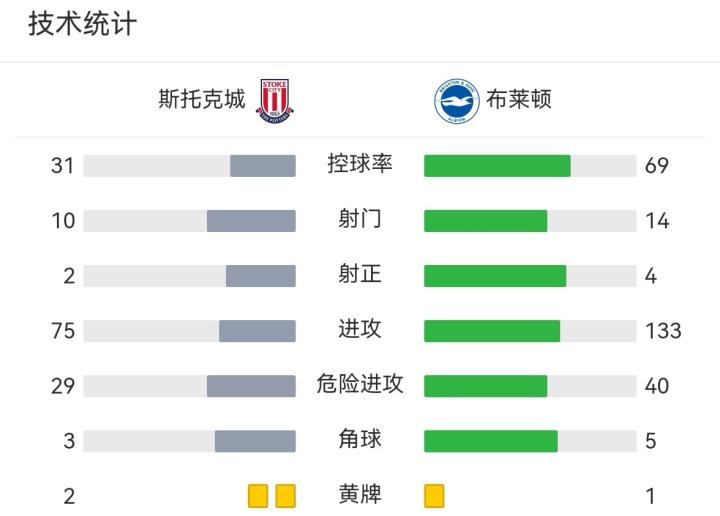Click Brighton's green corners bar
The width and height of the screenshot is (720, 516).
click(x=490, y=441)
